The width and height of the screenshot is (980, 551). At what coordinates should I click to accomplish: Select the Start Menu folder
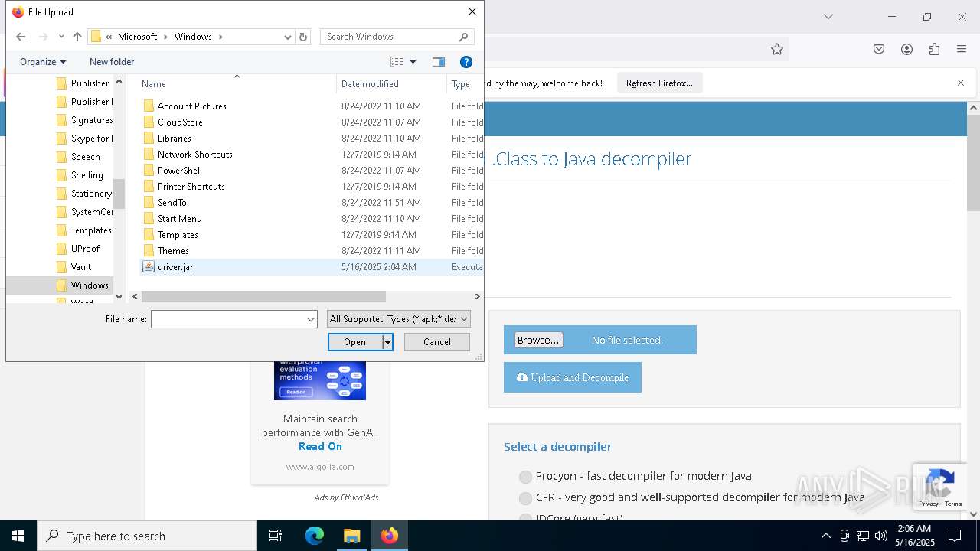[179, 219]
